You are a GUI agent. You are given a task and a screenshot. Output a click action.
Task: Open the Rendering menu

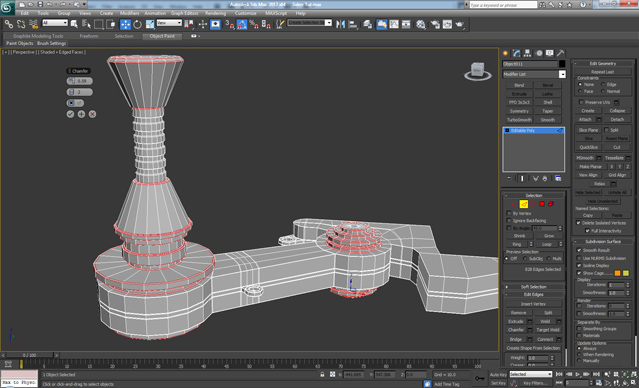pos(216,13)
